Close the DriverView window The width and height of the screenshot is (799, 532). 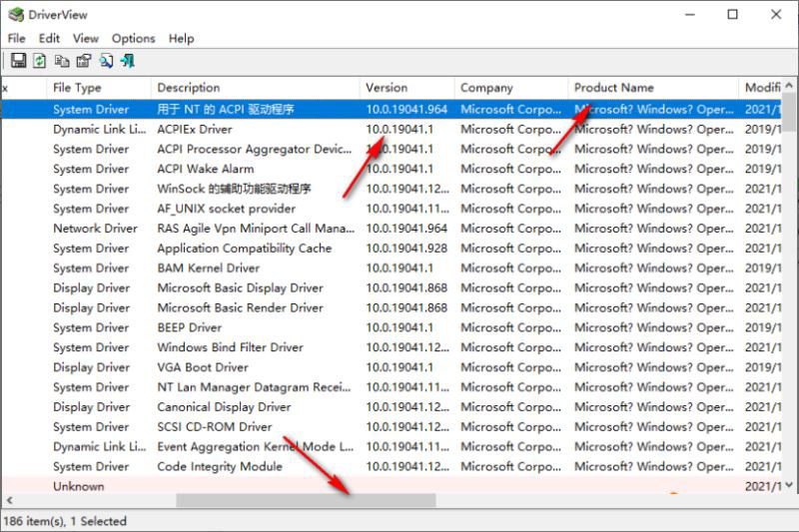pyautogui.click(x=776, y=15)
